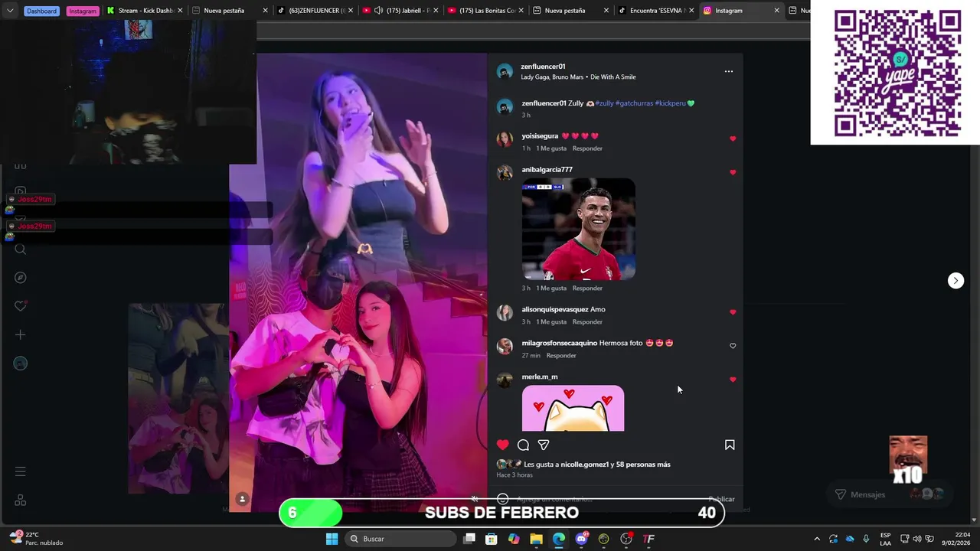Open zenfluencer01 profile from post header
This screenshot has width=980, height=551.
pyautogui.click(x=543, y=67)
